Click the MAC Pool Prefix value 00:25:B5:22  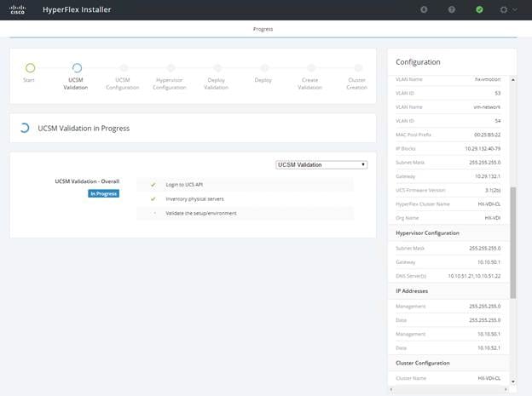(487, 135)
